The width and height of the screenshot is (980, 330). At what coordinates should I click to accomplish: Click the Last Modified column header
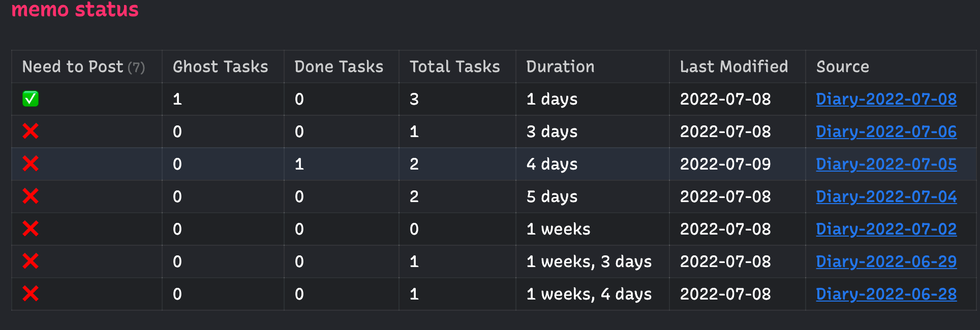733,67
